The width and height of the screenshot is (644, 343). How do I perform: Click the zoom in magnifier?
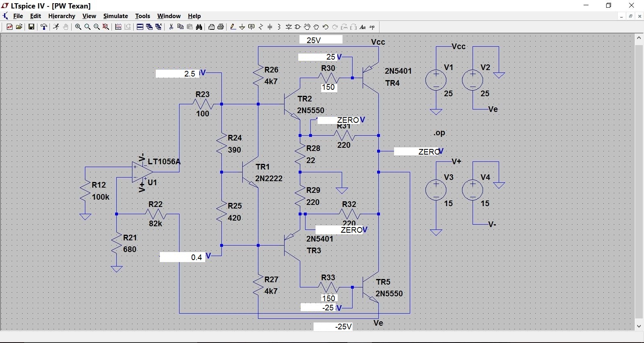click(x=78, y=27)
